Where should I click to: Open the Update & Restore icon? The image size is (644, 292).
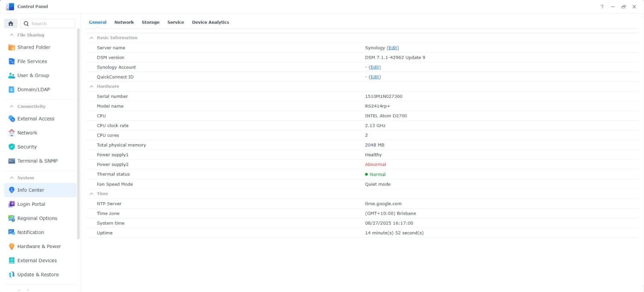coord(12,275)
